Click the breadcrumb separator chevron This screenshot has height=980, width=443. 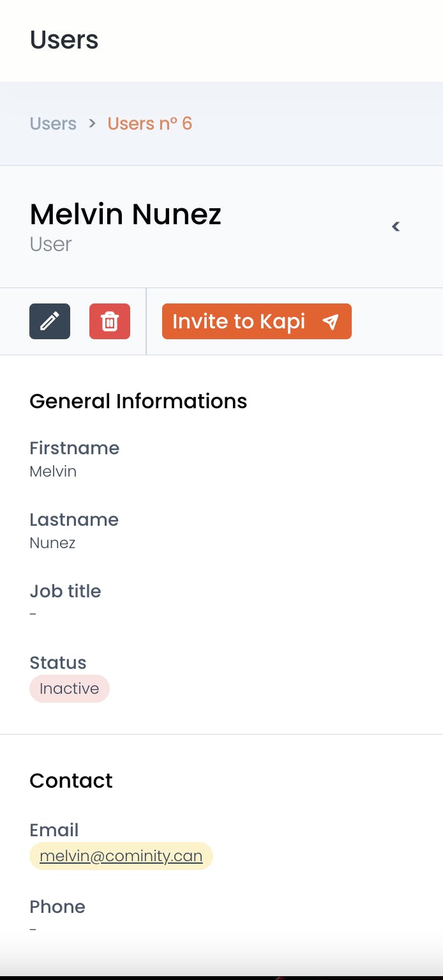(x=93, y=123)
